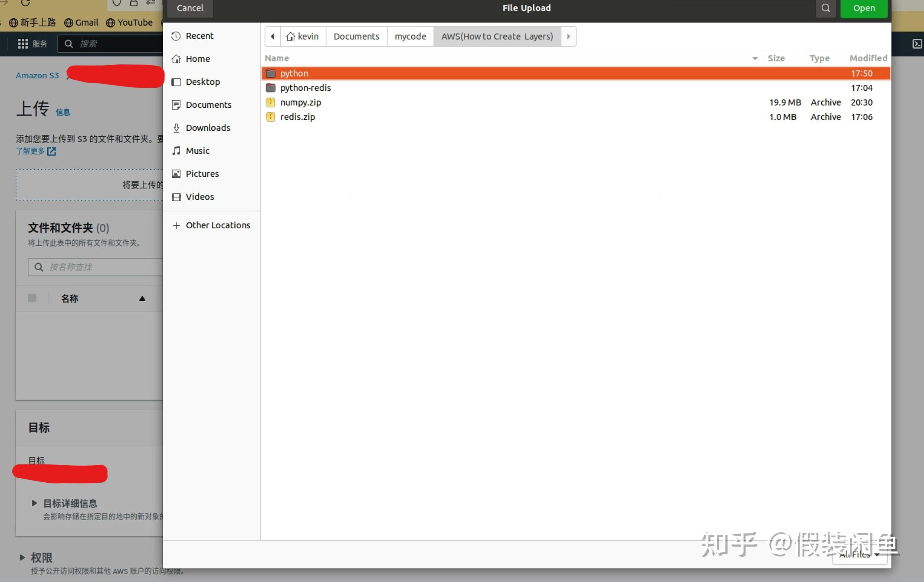
Task: Click the back arrow in the path bar
Action: pyautogui.click(x=272, y=37)
